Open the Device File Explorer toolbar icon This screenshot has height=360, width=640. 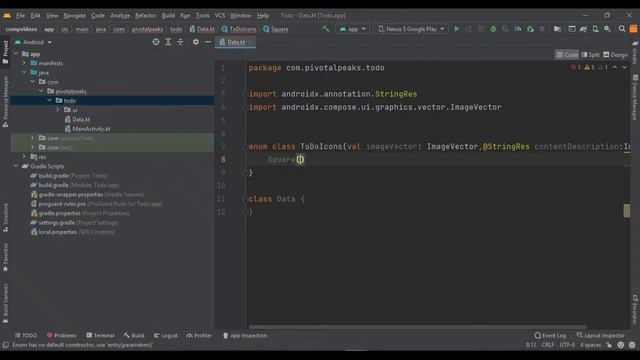click(557, 29)
